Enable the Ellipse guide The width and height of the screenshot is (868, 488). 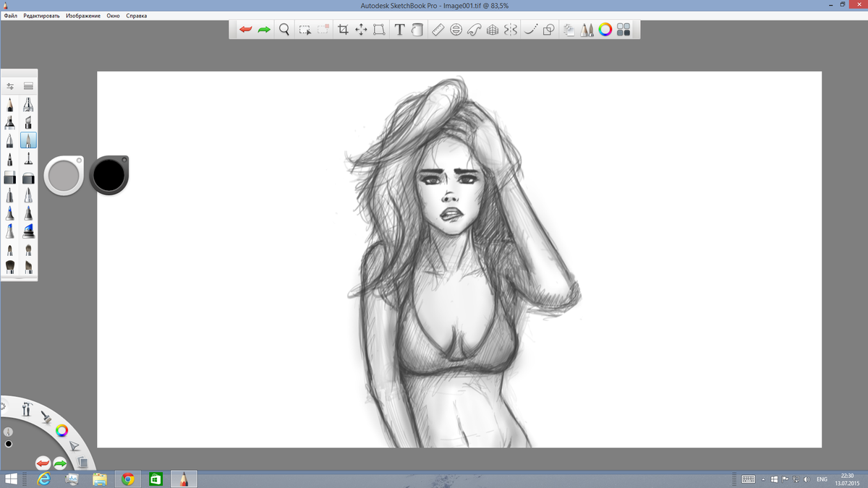(456, 30)
